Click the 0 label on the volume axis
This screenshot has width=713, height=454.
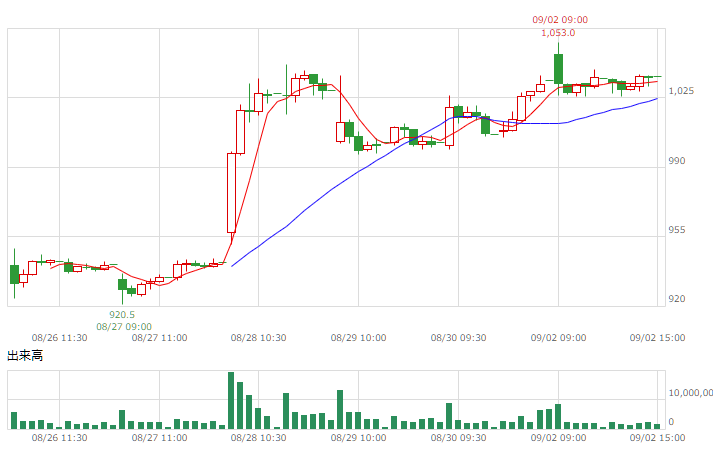click(671, 422)
